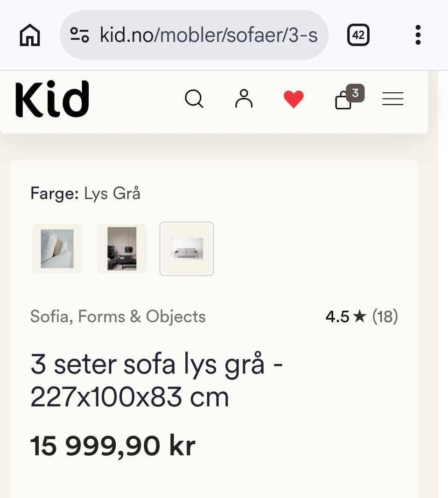Screen dimensions: 448x498
Task: Open the account profile icon
Action: point(244,99)
